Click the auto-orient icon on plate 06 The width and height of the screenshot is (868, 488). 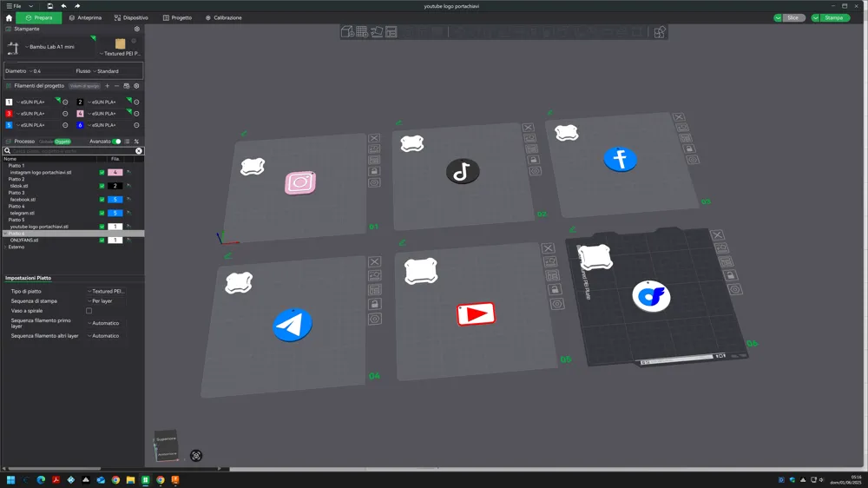coord(720,248)
